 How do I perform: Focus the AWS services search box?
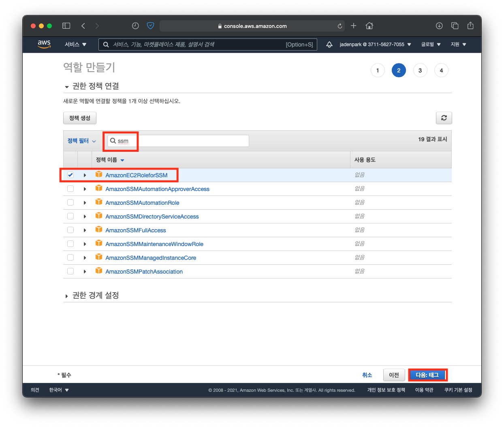208,45
